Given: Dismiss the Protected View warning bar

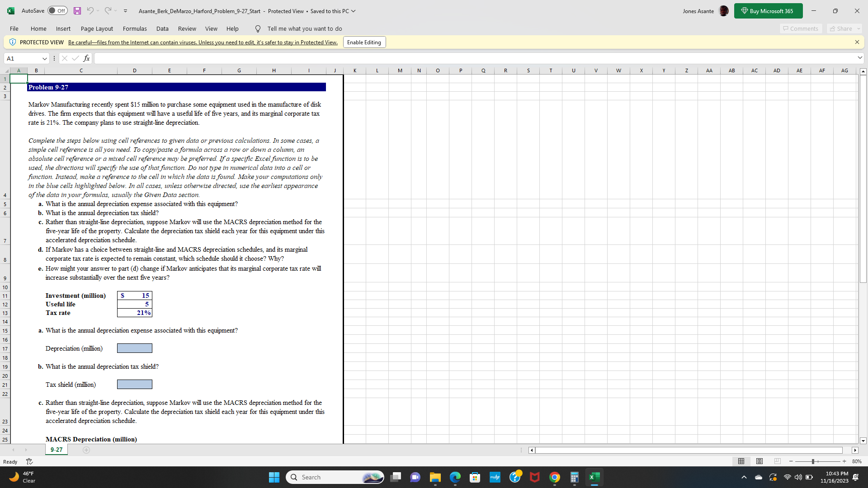Looking at the screenshot, I should [x=857, y=42].
